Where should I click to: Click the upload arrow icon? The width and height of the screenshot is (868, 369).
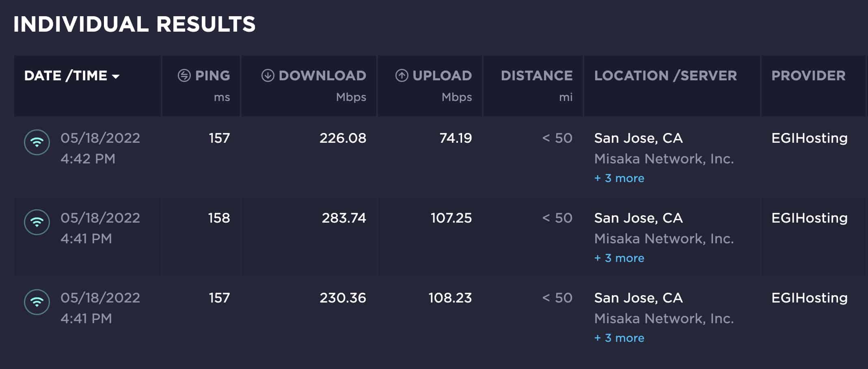pyautogui.click(x=402, y=75)
